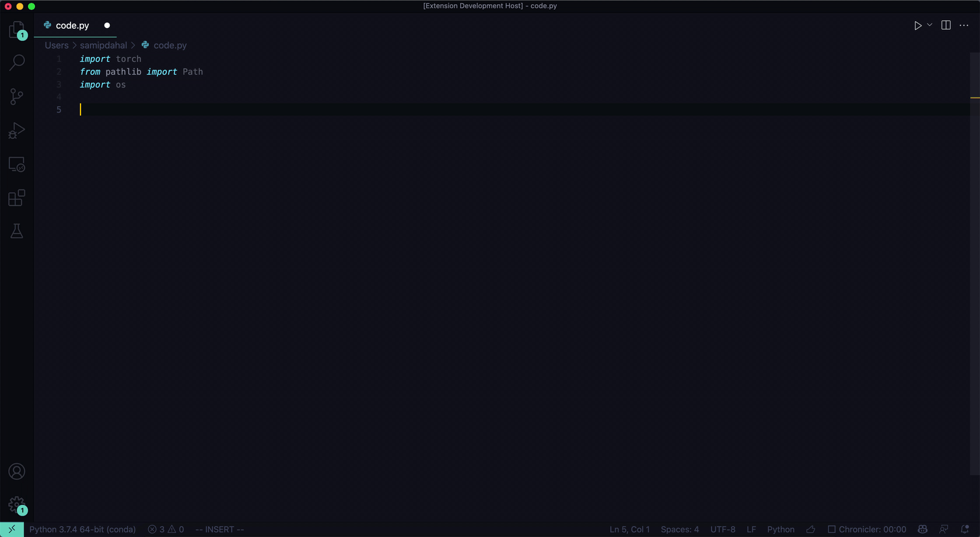
Task: Click the word Path on line 2
Action: pos(192,72)
